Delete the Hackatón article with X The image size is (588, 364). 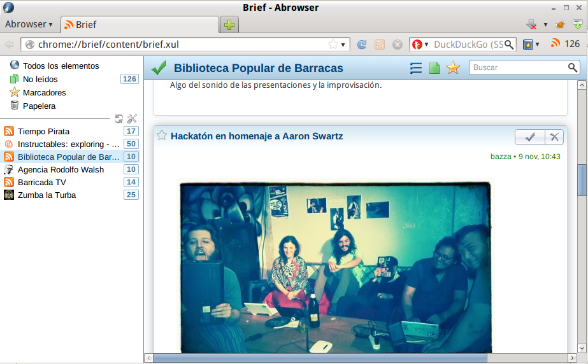(x=554, y=137)
